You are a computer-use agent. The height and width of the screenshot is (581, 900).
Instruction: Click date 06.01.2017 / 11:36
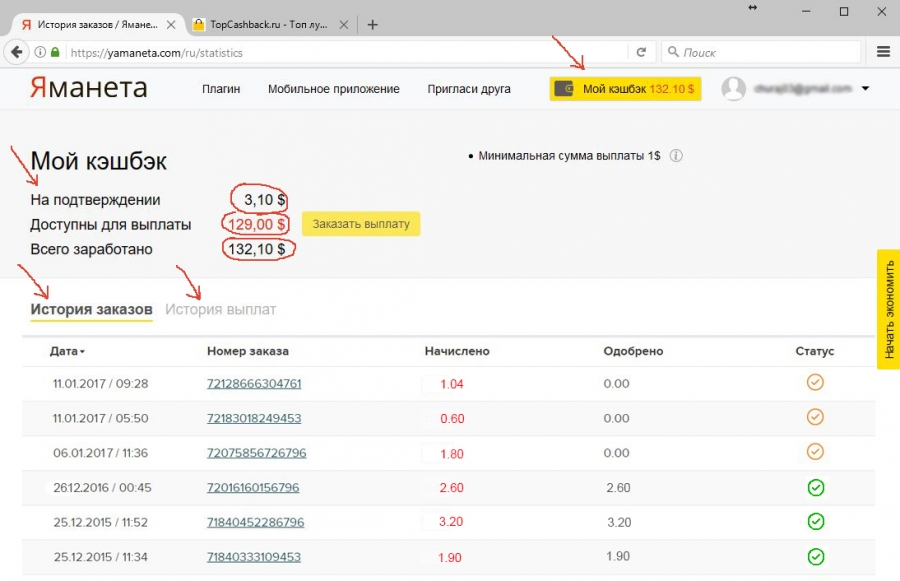click(100, 453)
